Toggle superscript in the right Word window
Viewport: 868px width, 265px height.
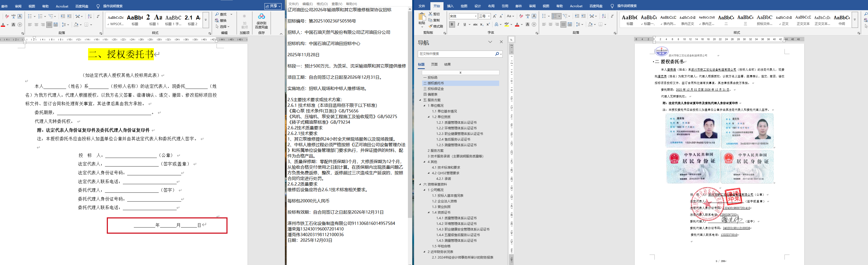click(x=488, y=25)
